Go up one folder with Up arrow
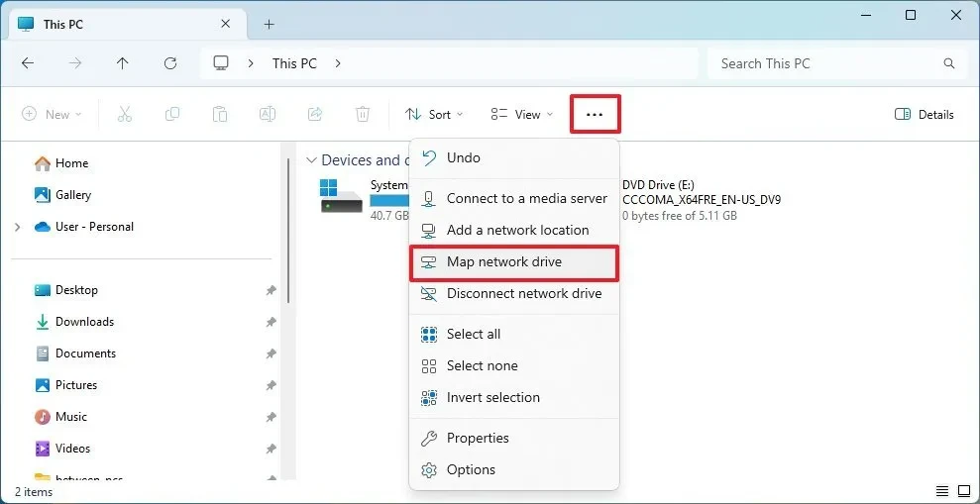Image resolution: width=980 pixels, height=504 pixels. pyautogui.click(x=123, y=63)
